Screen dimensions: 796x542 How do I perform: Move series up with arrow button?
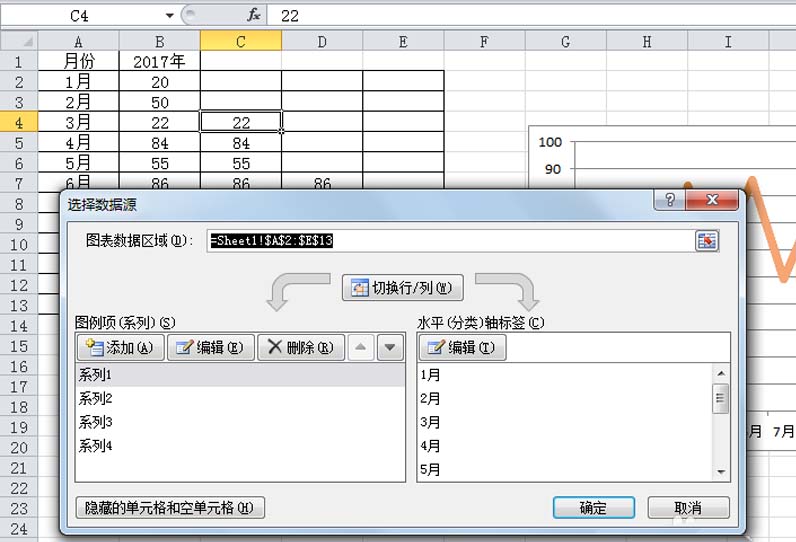coord(361,348)
